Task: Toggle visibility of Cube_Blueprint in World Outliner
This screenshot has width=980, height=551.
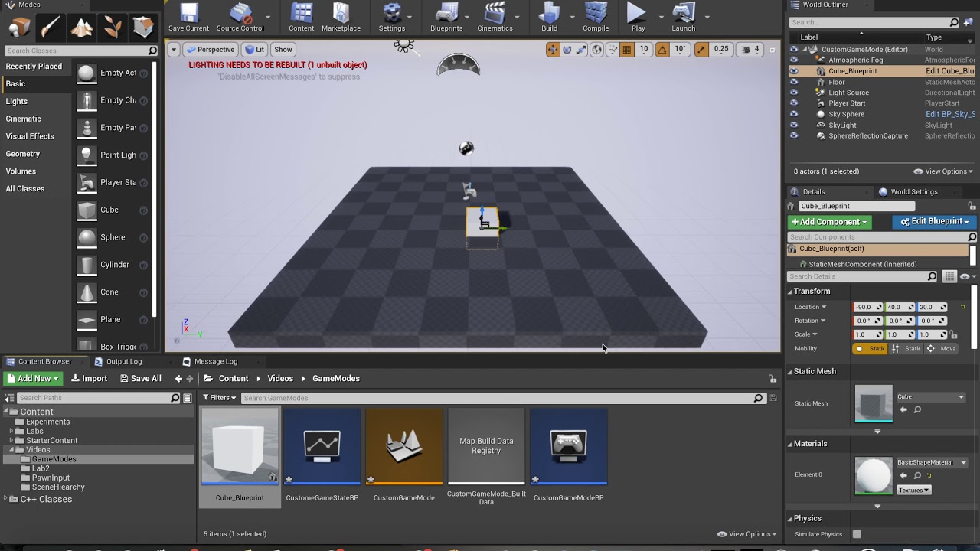Action: pyautogui.click(x=794, y=71)
